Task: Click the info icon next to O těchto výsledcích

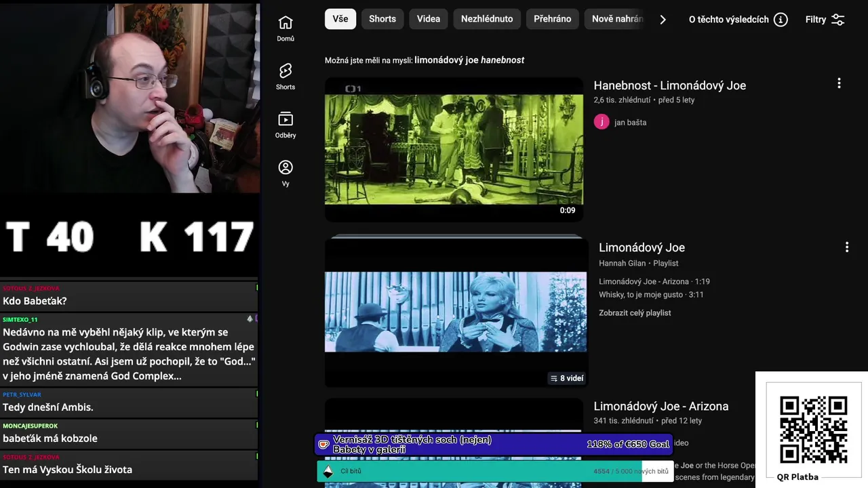Action: 781,20
